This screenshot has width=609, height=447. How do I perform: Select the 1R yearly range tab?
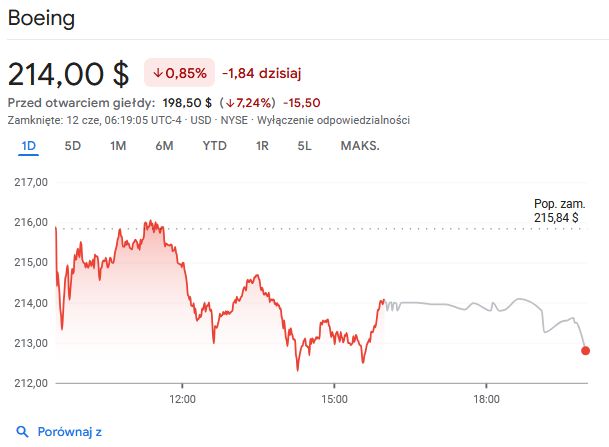tap(263, 146)
